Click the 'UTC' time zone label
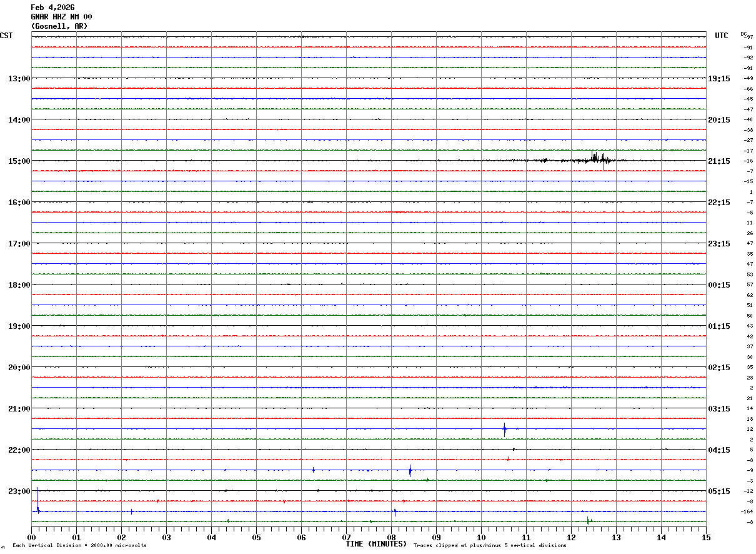The image size is (756, 554). (x=722, y=36)
